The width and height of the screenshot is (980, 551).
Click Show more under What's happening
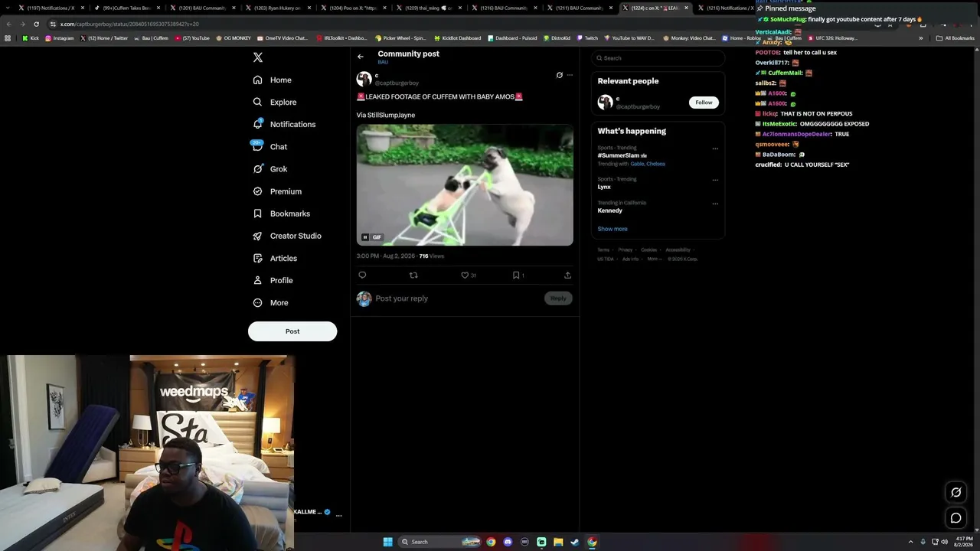pyautogui.click(x=612, y=229)
